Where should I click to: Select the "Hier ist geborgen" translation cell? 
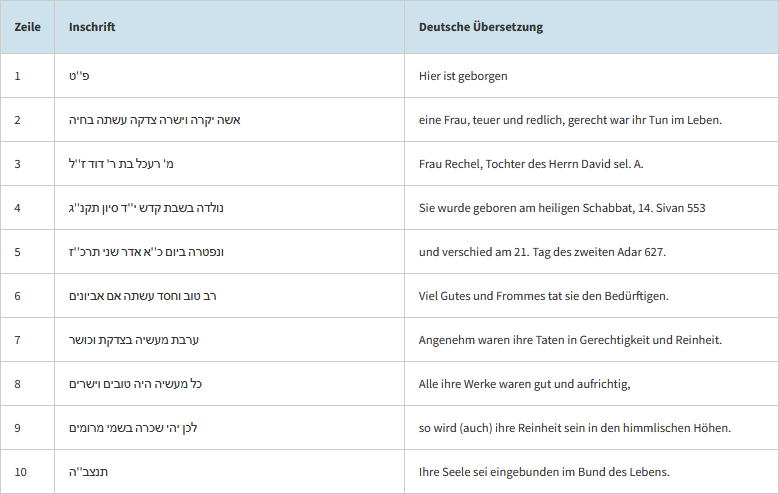click(x=468, y=76)
